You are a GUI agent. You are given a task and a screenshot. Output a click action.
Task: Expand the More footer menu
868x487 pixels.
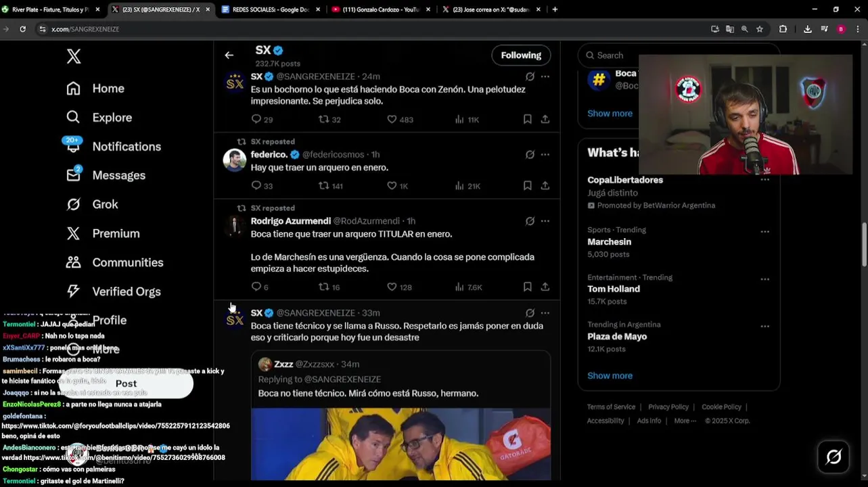coord(685,421)
